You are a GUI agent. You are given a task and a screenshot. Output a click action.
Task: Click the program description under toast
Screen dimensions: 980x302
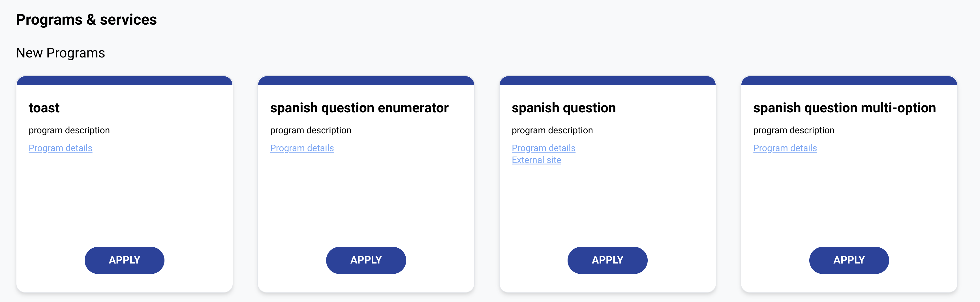pos(69,130)
